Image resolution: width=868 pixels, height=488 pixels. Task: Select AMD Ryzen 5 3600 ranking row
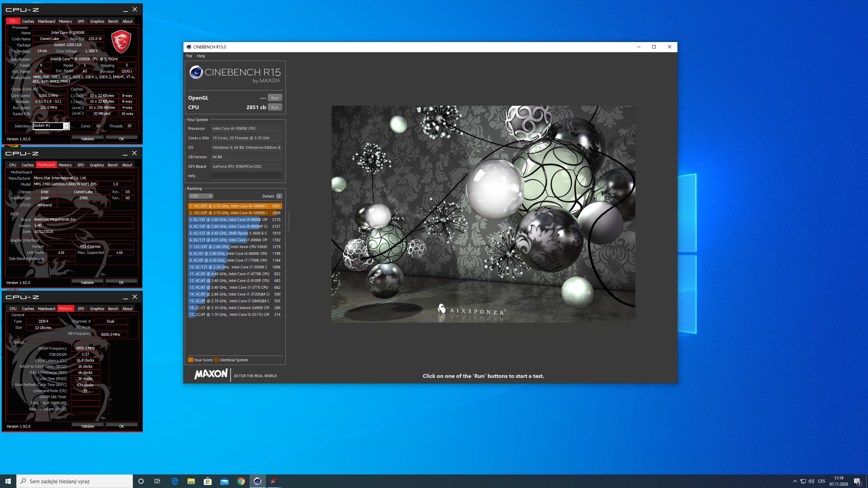[235, 233]
